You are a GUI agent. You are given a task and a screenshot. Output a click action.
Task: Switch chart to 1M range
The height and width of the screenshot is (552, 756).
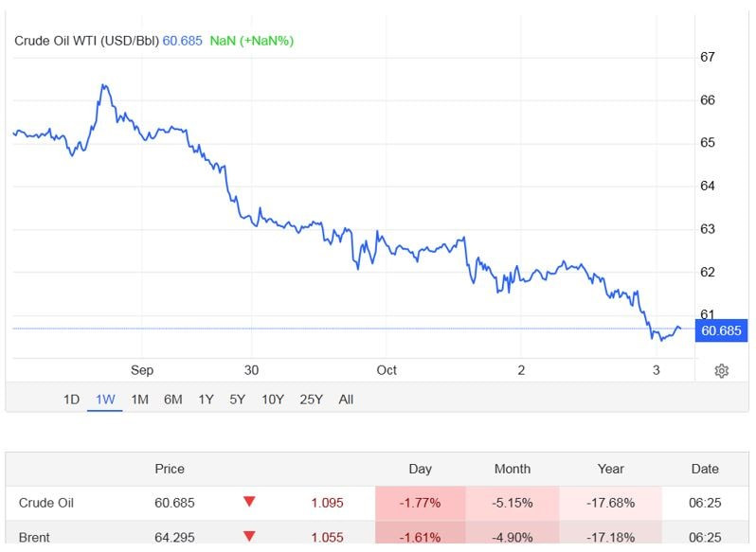coord(139,400)
